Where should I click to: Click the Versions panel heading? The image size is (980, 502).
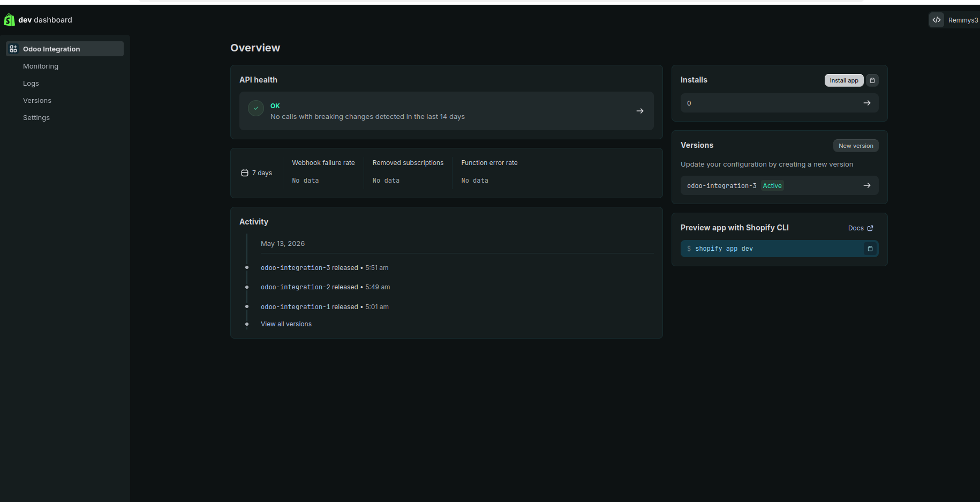697,145
